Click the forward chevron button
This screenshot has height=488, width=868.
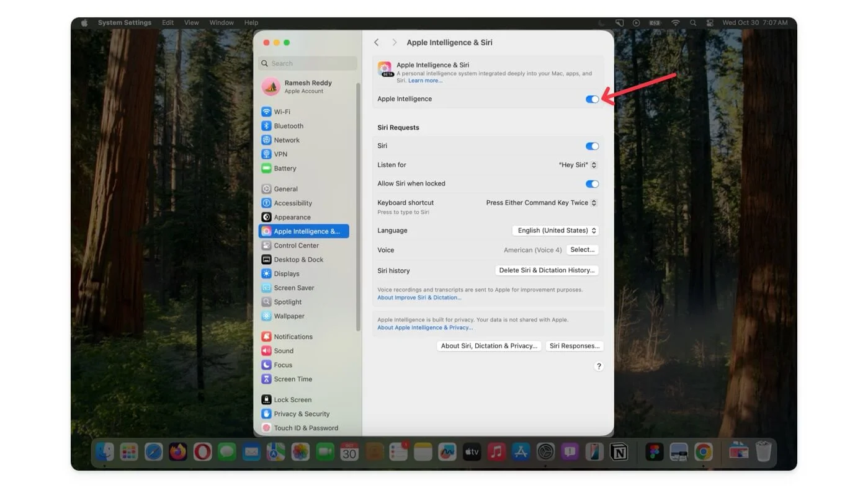pos(394,42)
